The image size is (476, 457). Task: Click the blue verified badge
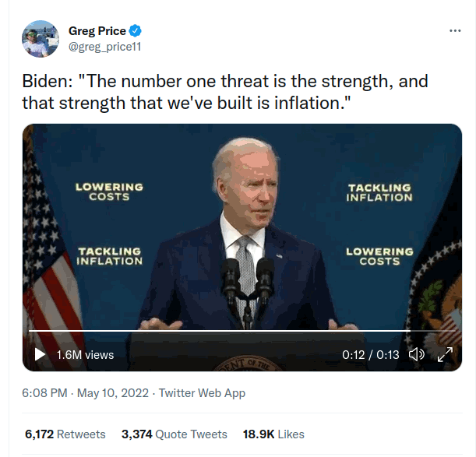[135, 31]
